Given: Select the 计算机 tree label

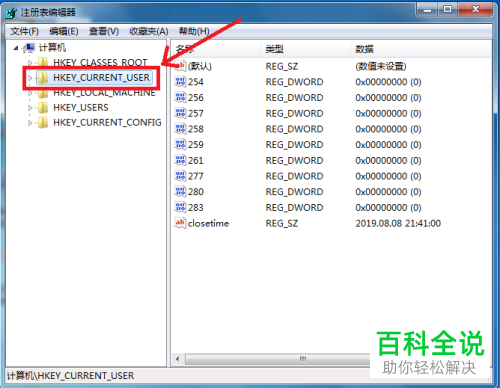Looking at the screenshot, I should (52, 48).
